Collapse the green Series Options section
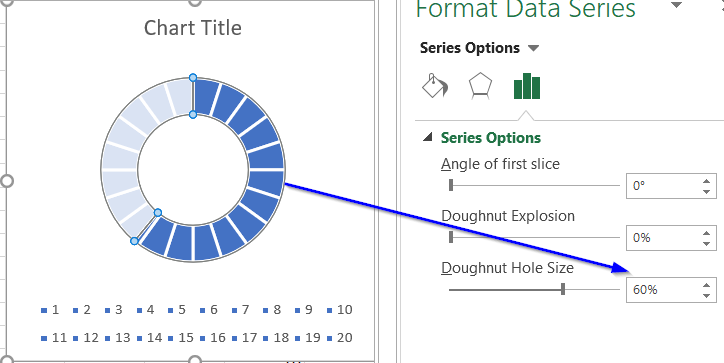The width and height of the screenshot is (724, 363). (x=428, y=137)
